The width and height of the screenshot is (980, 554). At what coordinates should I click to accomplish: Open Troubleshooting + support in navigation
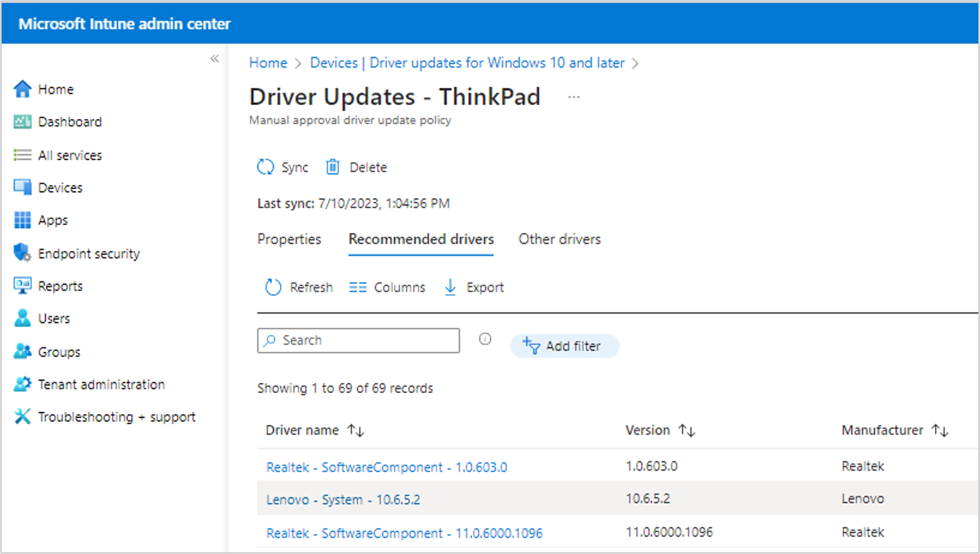tap(117, 417)
